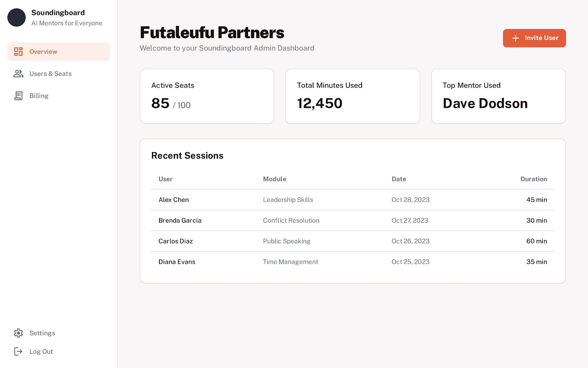Click the Oct 25, 2023 date cell
Screen dimensions: 588x368
click(410, 262)
